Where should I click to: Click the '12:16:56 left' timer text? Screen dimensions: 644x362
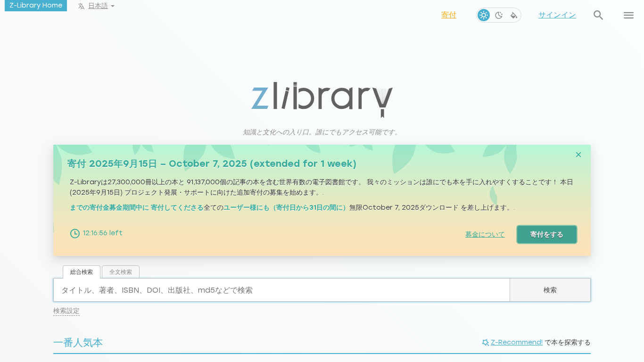click(103, 233)
